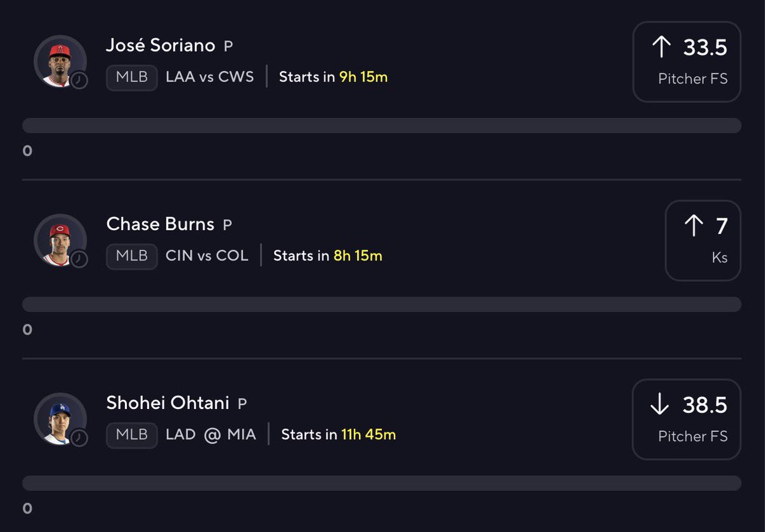The height and width of the screenshot is (532, 765).
Task: Click the down arrow beside 38.5
Action: pyautogui.click(x=660, y=405)
